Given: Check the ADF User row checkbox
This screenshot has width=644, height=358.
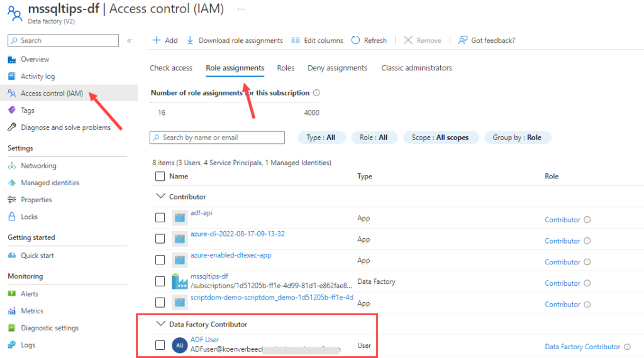Looking at the screenshot, I should (160, 345).
